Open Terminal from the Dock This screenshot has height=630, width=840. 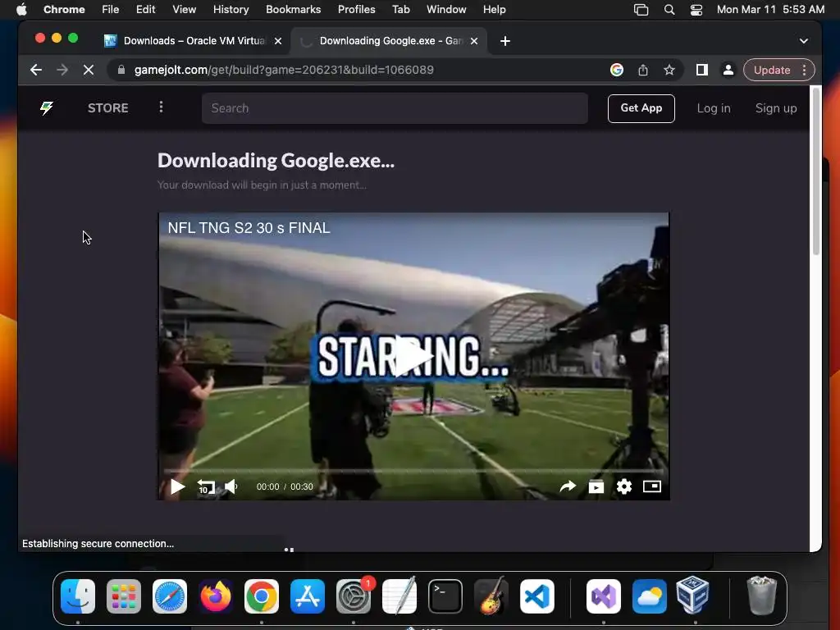(x=445, y=596)
